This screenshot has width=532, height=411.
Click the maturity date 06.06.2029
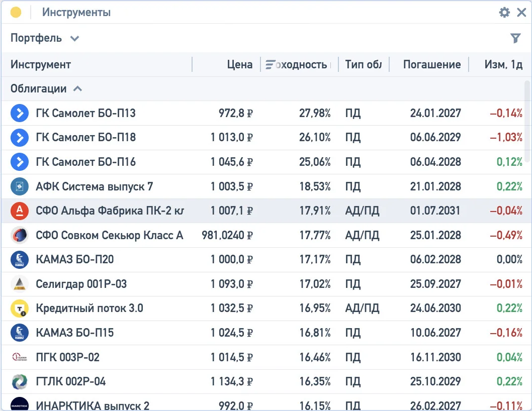pyautogui.click(x=435, y=137)
